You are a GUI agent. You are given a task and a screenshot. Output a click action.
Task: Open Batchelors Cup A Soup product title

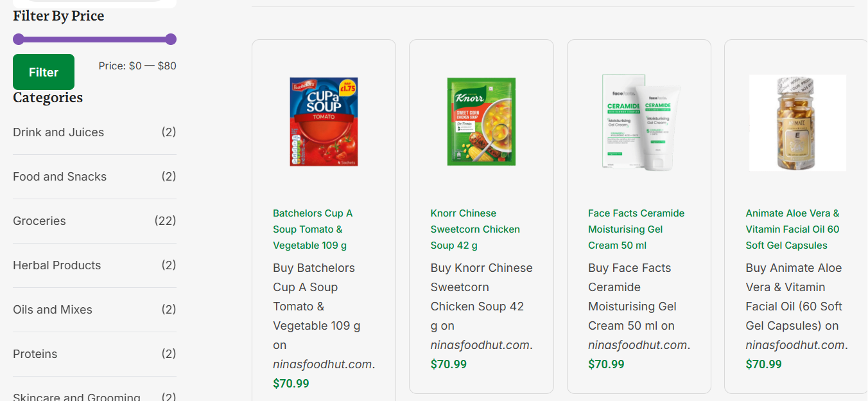[x=313, y=229]
